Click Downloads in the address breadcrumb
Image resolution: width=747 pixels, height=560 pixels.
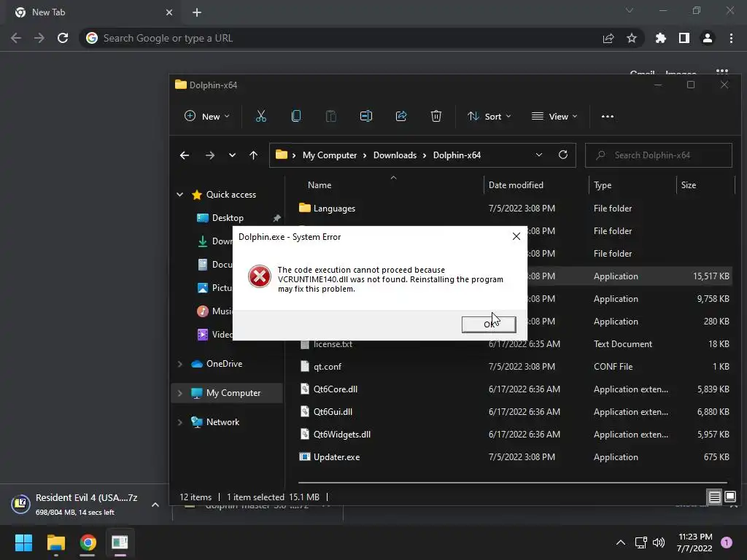pos(395,155)
